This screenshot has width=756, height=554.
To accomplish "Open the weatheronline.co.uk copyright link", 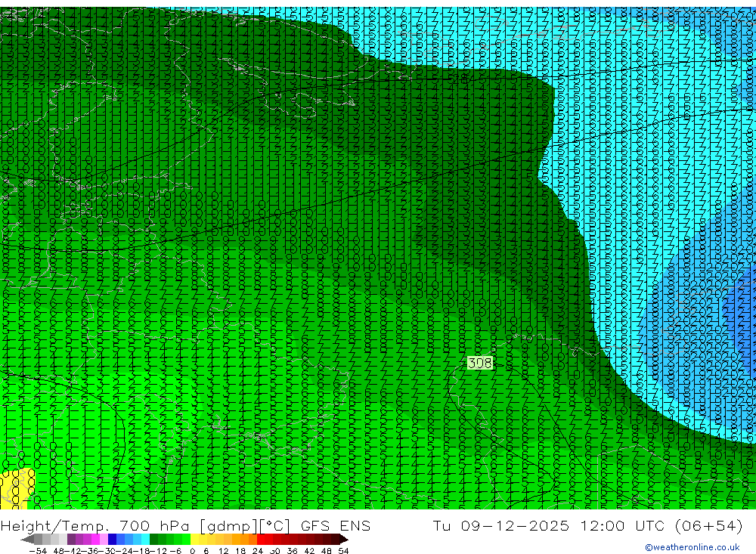I will point(692,547).
